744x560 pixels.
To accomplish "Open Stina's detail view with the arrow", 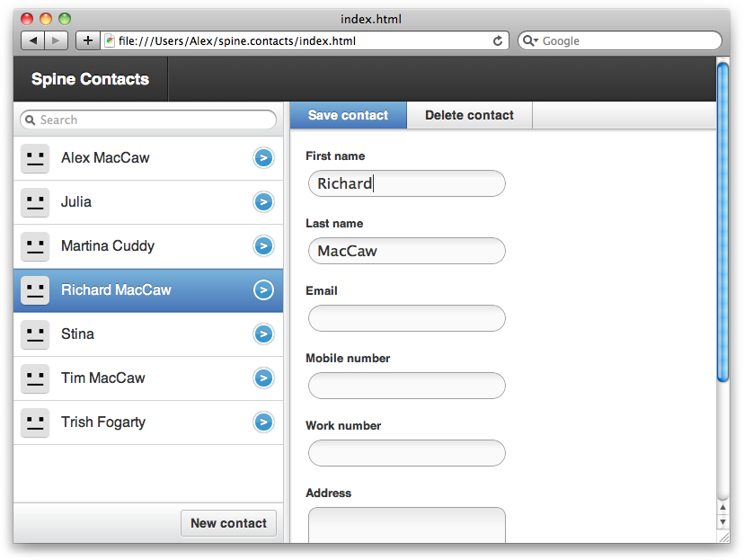I will tap(263, 333).
